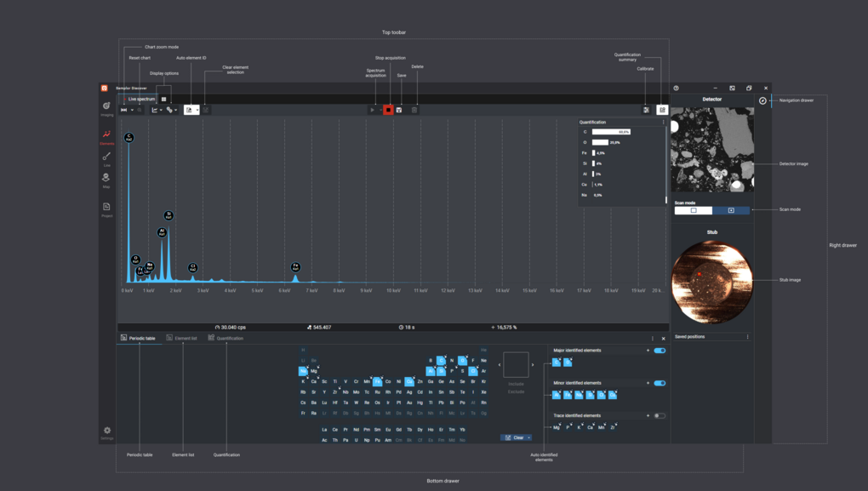Open dropdown arrow beside the Clear button
This screenshot has height=491, width=868.
529,438
